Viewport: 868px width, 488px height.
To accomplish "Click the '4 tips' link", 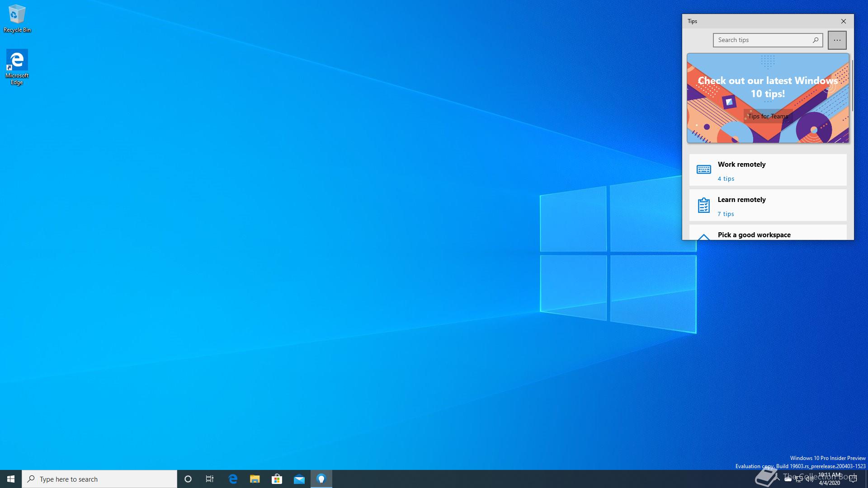I will coord(726,178).
